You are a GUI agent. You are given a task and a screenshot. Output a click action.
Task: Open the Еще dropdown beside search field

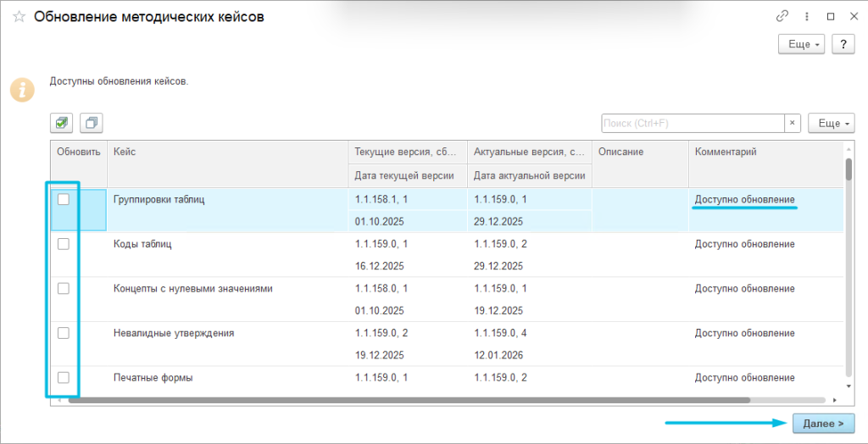[x=832, y=123]
